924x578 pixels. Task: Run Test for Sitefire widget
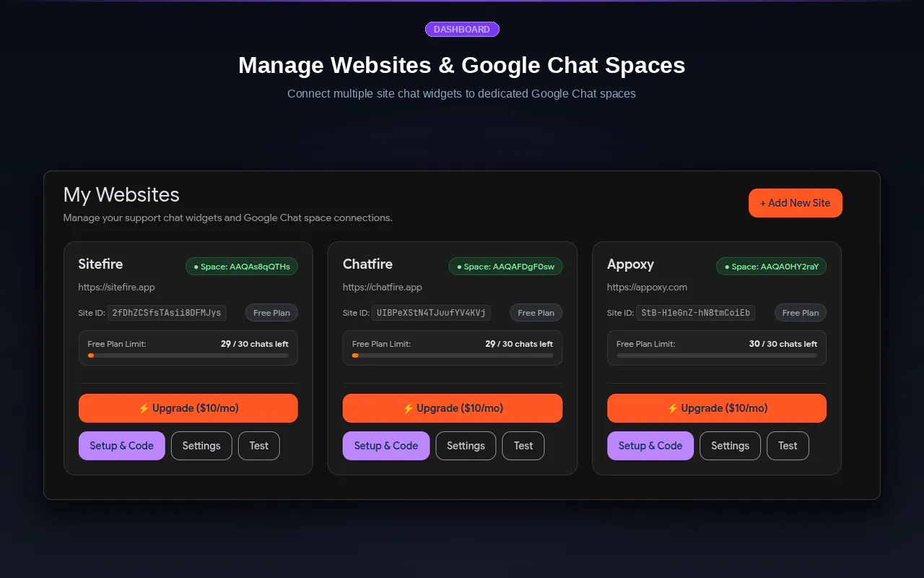tap(259, 446)
